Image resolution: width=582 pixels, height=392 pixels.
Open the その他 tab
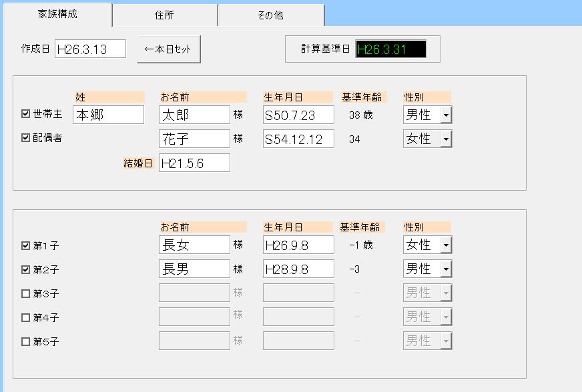tap(270, 15)
